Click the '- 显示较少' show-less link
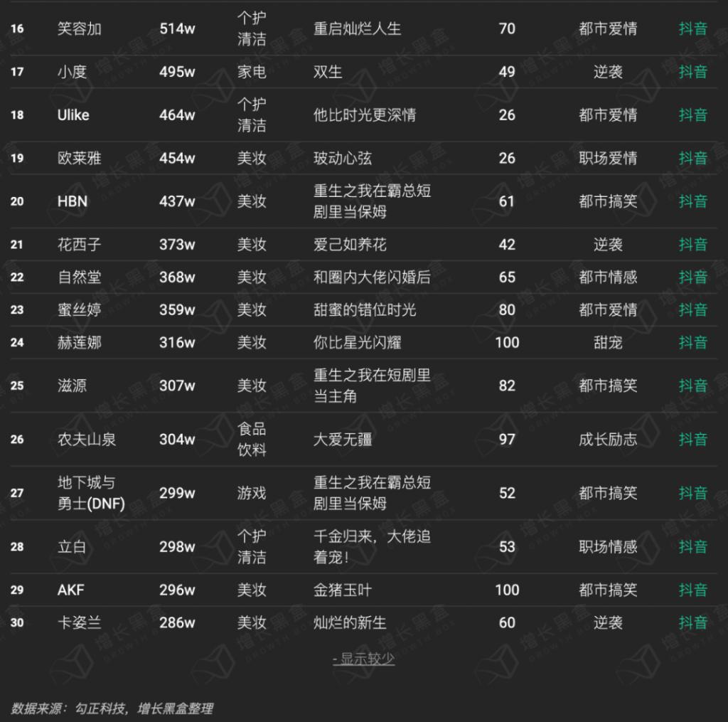 (363, 659)
